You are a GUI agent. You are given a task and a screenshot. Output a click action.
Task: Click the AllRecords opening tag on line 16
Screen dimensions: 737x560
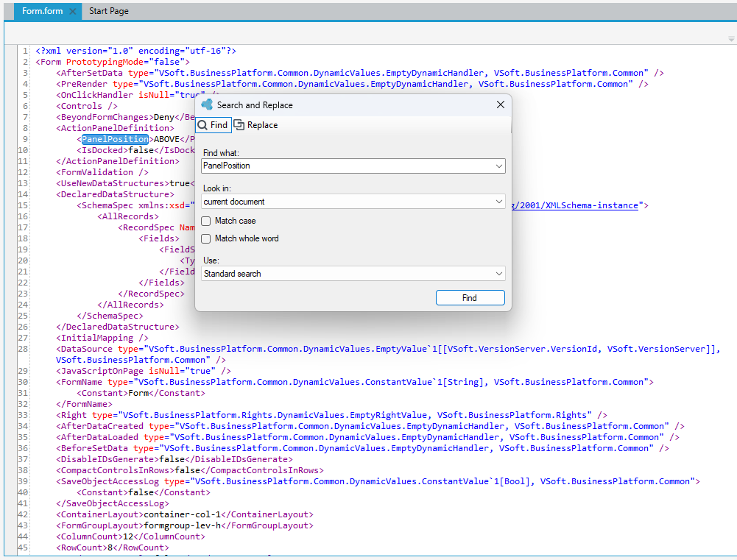click(x=128, y=216)
